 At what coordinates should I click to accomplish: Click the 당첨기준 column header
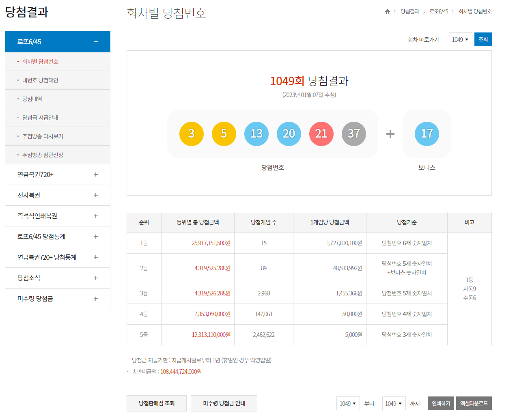(407, 222)
